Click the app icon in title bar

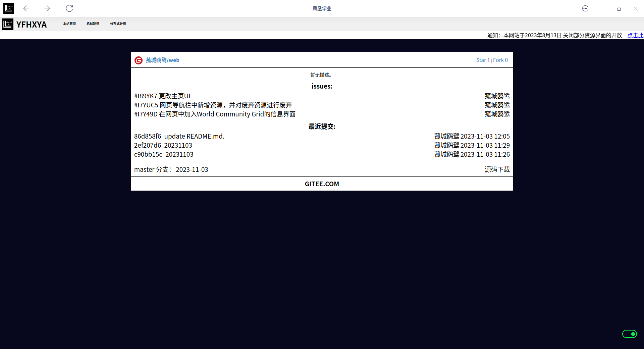pyautogui.click(x=9, y=8)
